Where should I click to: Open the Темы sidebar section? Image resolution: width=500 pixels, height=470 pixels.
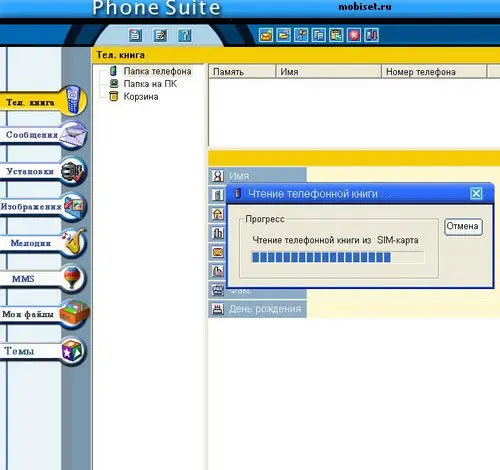click(x=43, y=351)
